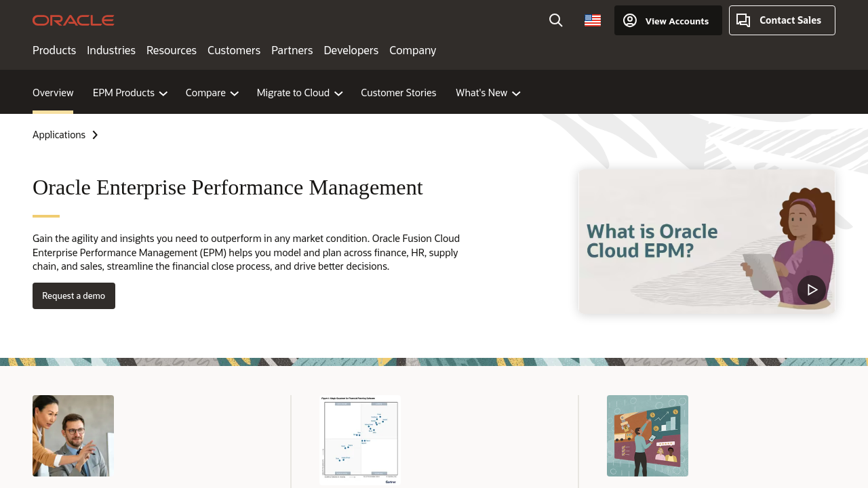Click the illustrated analytics board thumbnail
This screenshot has height=488, width=868.
pyautogui.click(x=648, y=436)
